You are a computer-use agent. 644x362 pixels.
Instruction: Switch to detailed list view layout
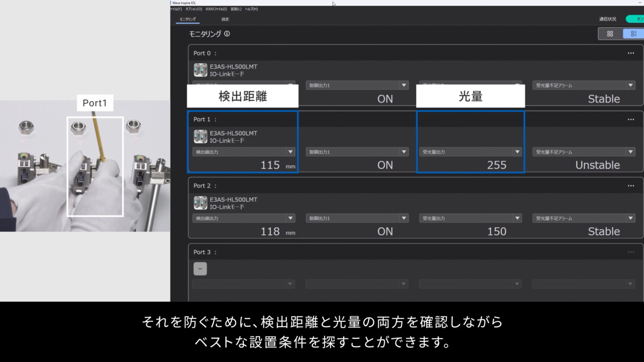coord(633,34)
